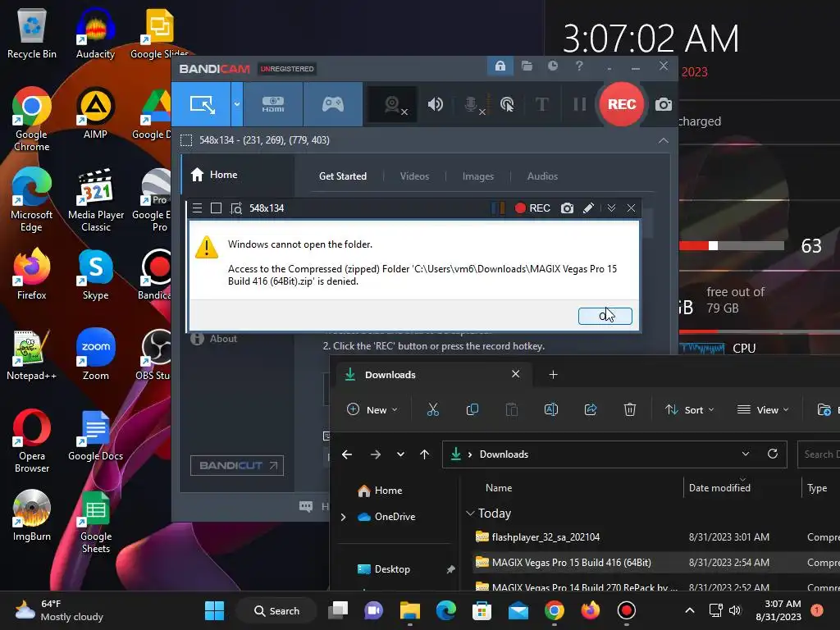The height and width of the screenshot is (630, 840).
Task: Open Firefox desktop shortcut
Action: (32, 274)
